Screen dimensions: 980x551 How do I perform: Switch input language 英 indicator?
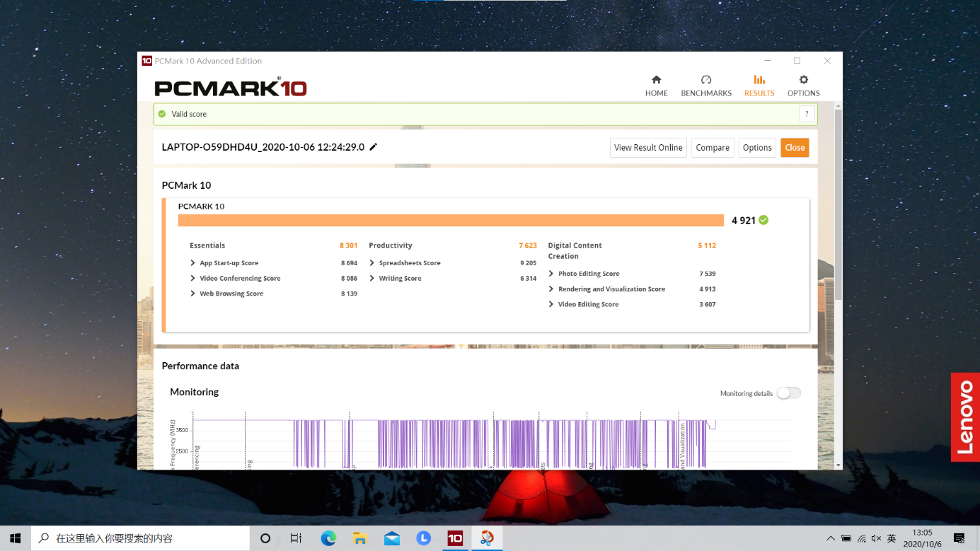(892, 538)
